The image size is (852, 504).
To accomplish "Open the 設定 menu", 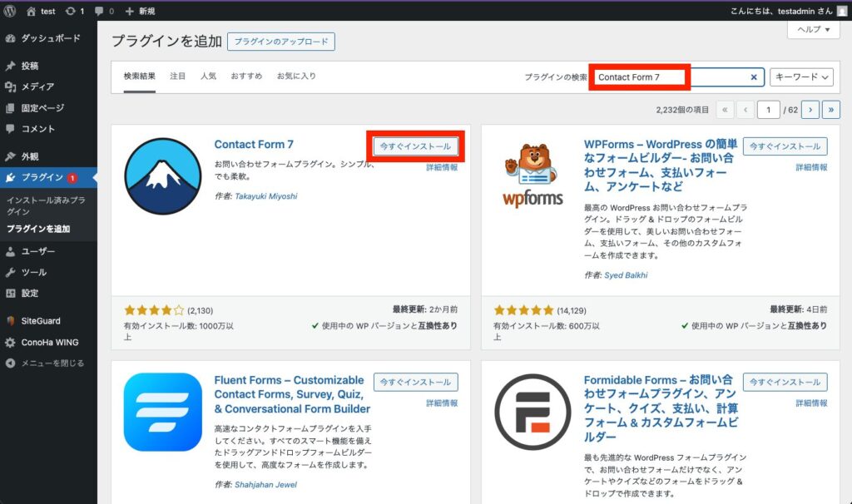I will tap(48, 294).
